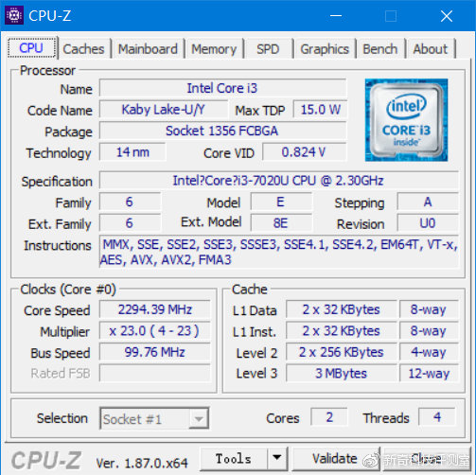This screenshot has width=476, height=475.
Task: Click the Validate button
Action: coord(335,458)
